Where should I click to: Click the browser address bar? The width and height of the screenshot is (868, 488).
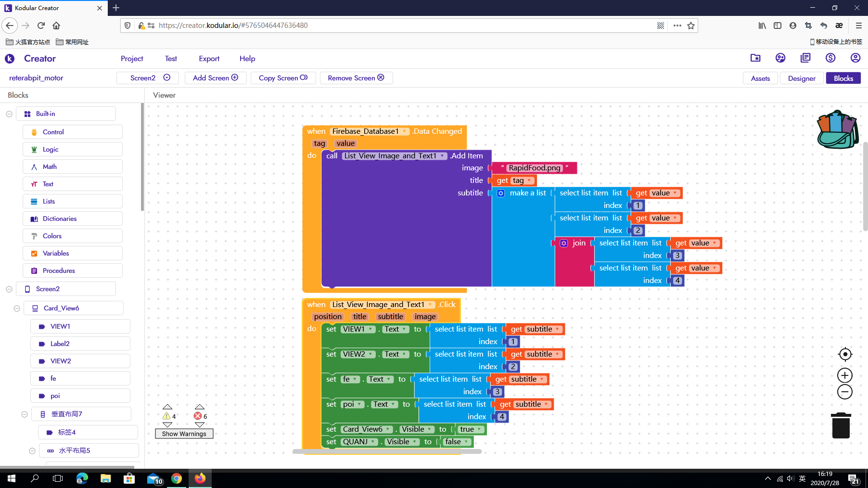point(337,26)
